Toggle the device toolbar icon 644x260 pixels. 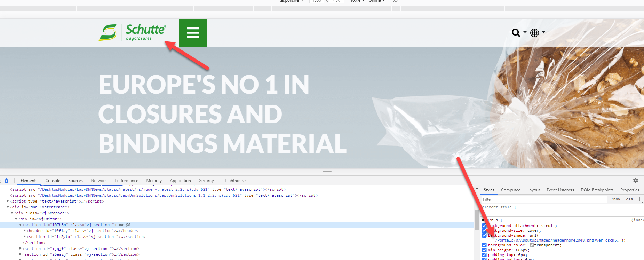(x=8, y=180)
